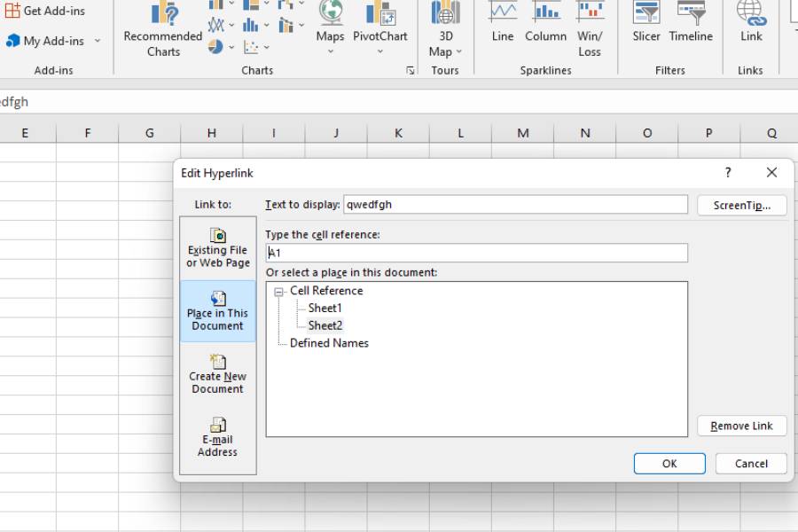Click the Add-ins group label

pyautogui.click(x=53, y=71)
